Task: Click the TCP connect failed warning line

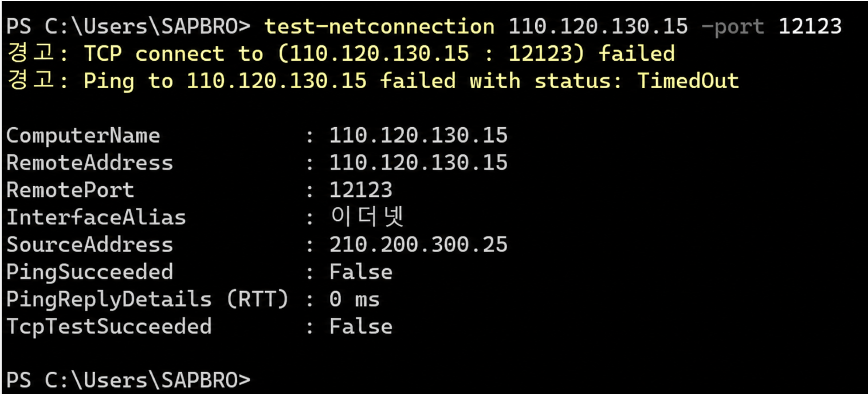Action: click(341, 54)
